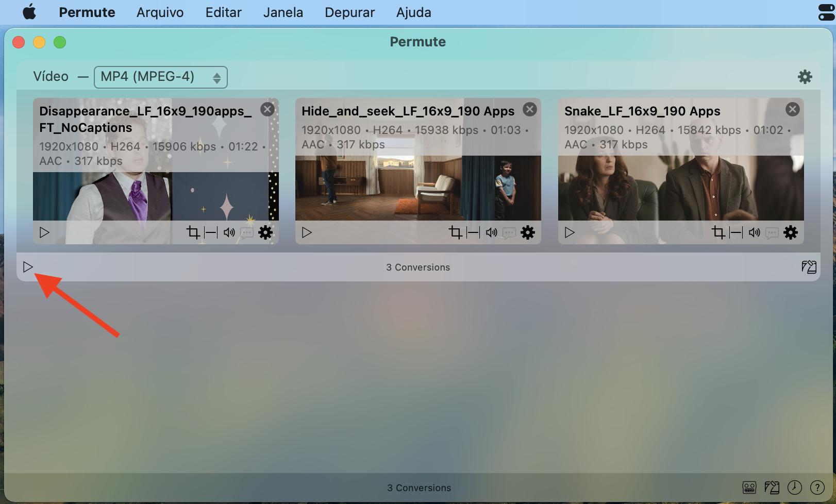836x504 pixels.
Task: Click the Hide_and_seek_LF_16x9_190 Apps title
Action: click(408, 111)
